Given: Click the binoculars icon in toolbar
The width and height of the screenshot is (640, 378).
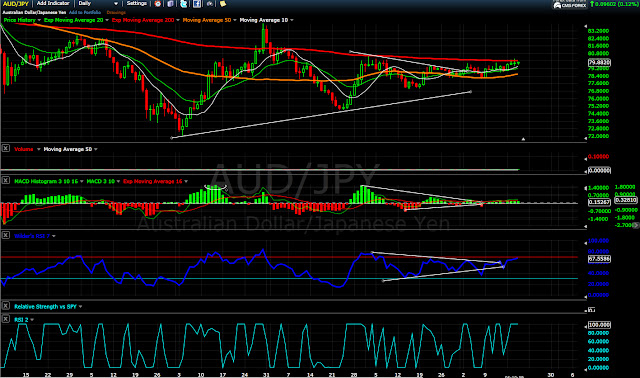Looking at the screenshot, I should coord(210,4).
